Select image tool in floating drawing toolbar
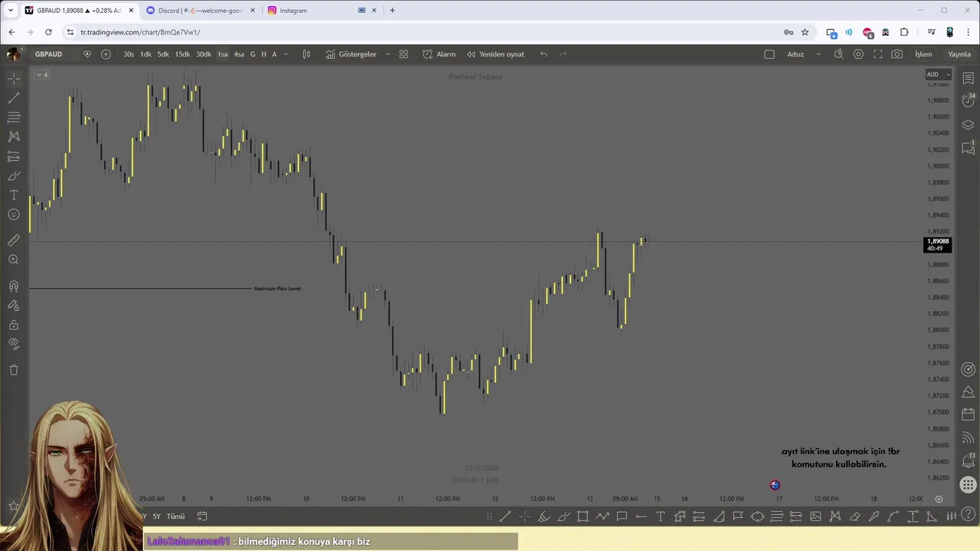Screen dimensions: 980x551 tap(815, 517)
